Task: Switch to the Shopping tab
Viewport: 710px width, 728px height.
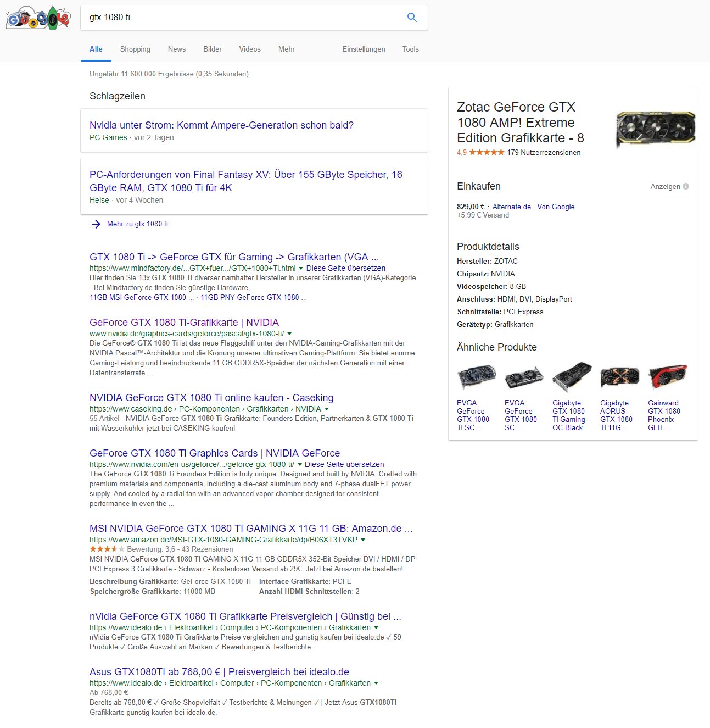Action: [135, 49]
